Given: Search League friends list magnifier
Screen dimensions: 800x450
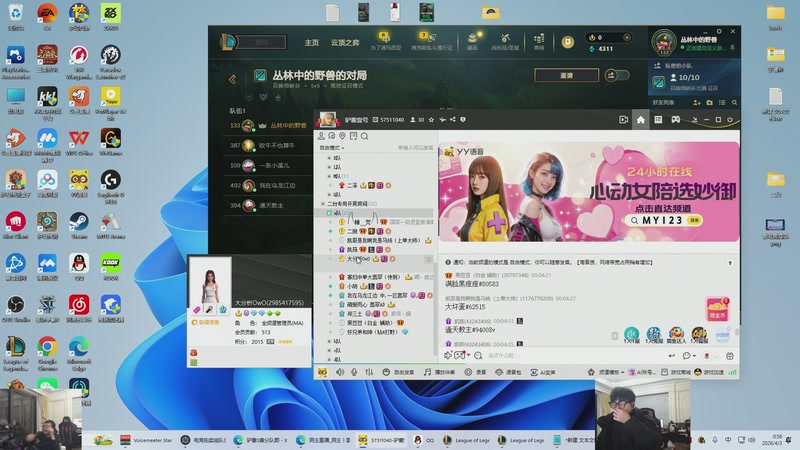Looking at the screenshot, I should [734, 103].
